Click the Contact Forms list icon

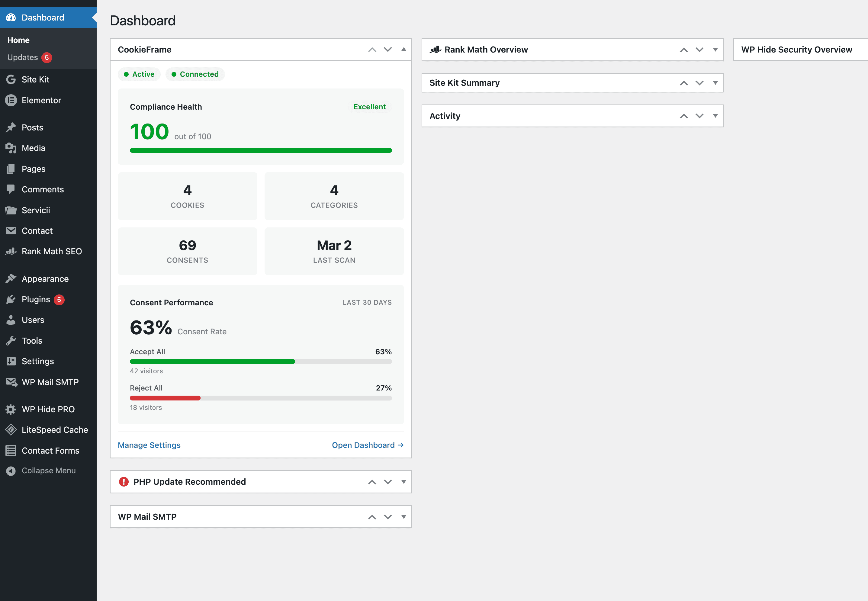click(x=11, y=450)
